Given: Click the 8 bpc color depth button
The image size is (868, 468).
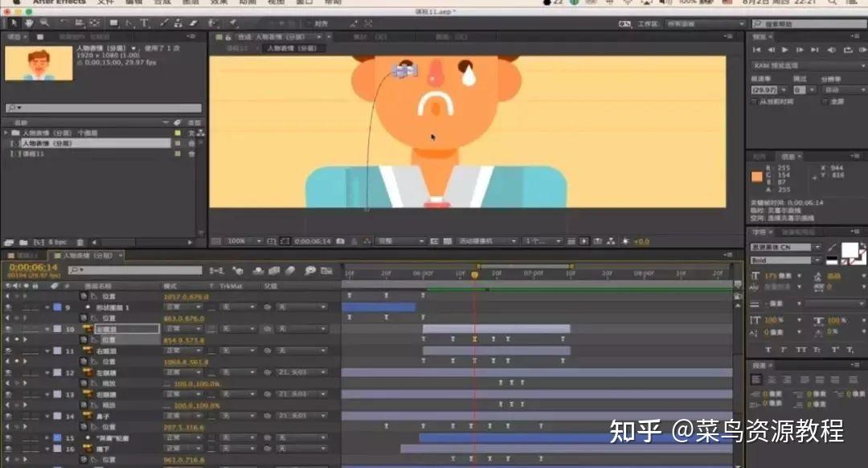Looking at the screenshot, I should [57, 243].
